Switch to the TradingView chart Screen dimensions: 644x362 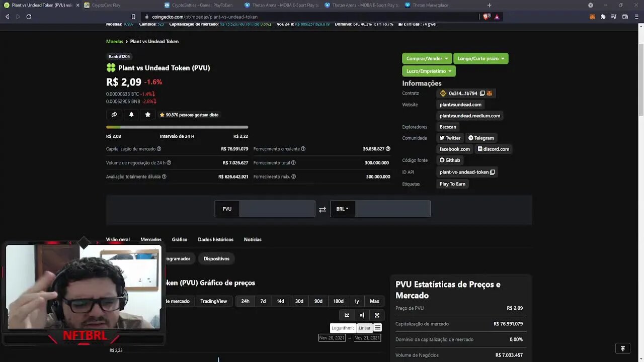[214, 301]
